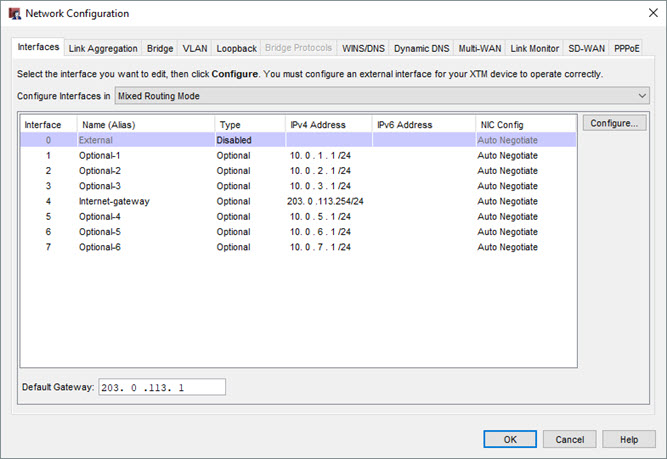This screenshot has height=459, width=667.
Task: Click the NIC Config column header
Action: 525,125
